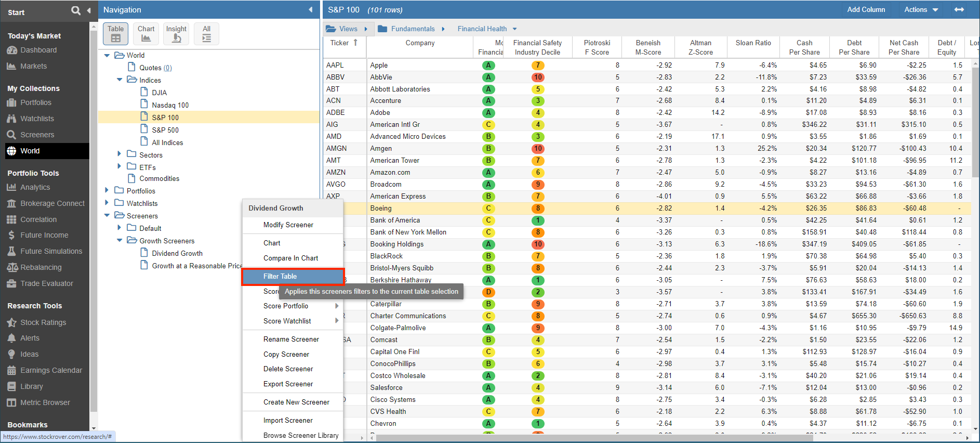980x443 pixels.
Task: Click AbbVie's green A grade badge
Action: (x=488, y=77)
